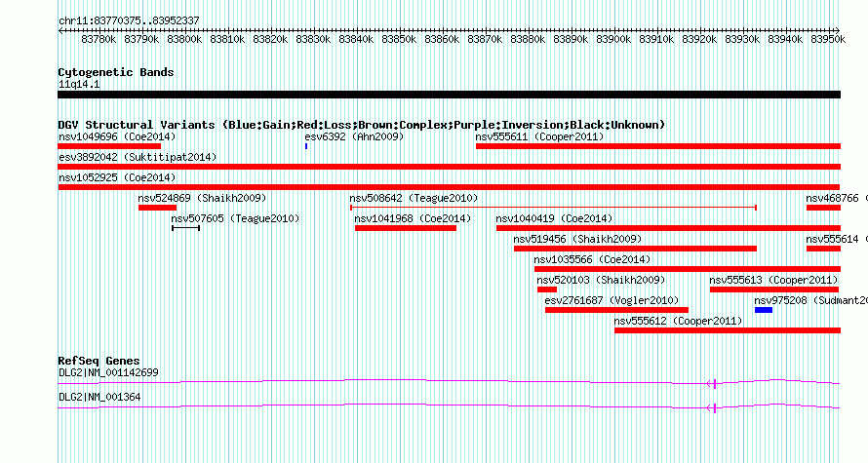The height and width of the screenshot is (463, 868).
Task: Click the RefSeq Genes track title
Action: tap(99, 360)
